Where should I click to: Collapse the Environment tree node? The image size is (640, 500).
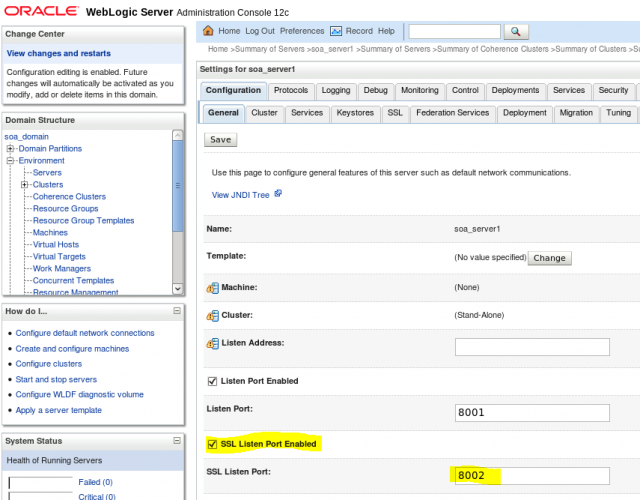coord(10,160)
